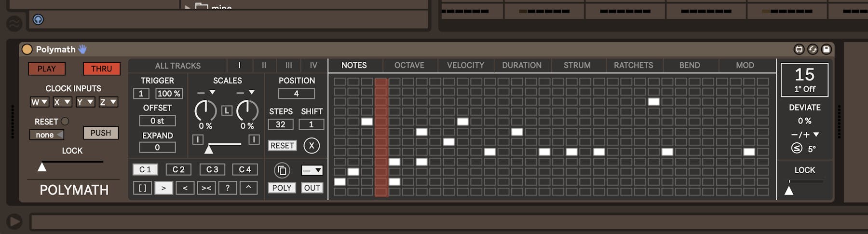This screenshot has height=234, width=868.
Task: Click the scales crossfade slider handle
Action: click(209, 149)
